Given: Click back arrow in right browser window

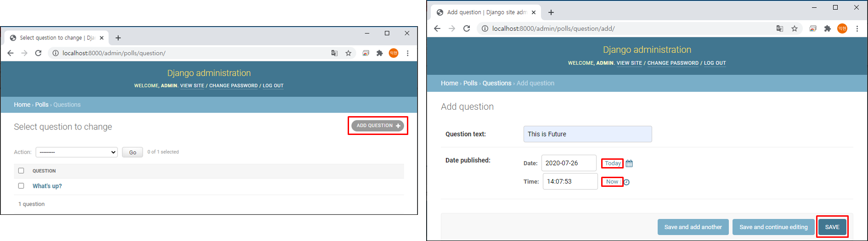Looking at the screenshot, I should (x=437, y=28).
